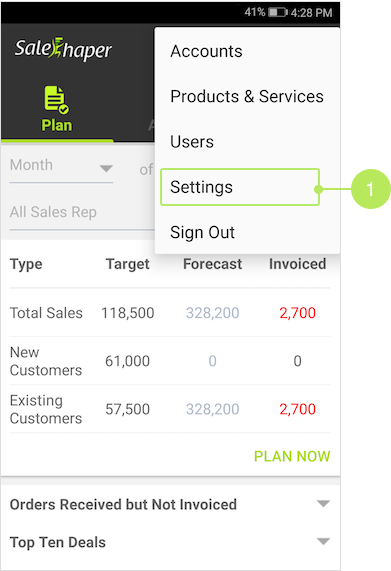Viewport: 391px width, 571px height.
Task: Tap the SalesShaper logo
Action: tap(63, 49)
